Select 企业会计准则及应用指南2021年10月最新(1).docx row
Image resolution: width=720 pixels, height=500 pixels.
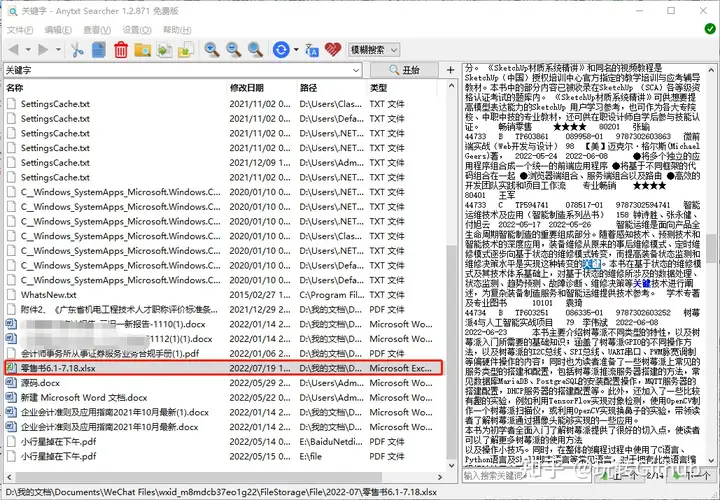coord(224,412)
